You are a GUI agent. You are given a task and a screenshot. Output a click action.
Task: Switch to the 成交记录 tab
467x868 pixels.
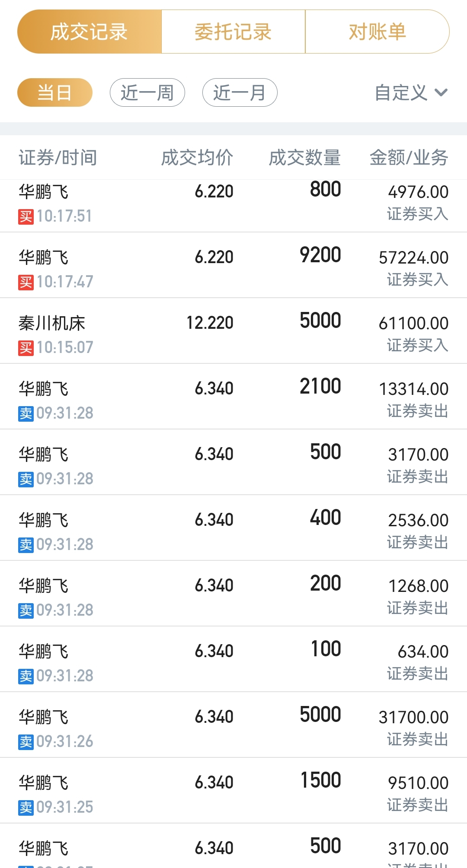point(89,32)
